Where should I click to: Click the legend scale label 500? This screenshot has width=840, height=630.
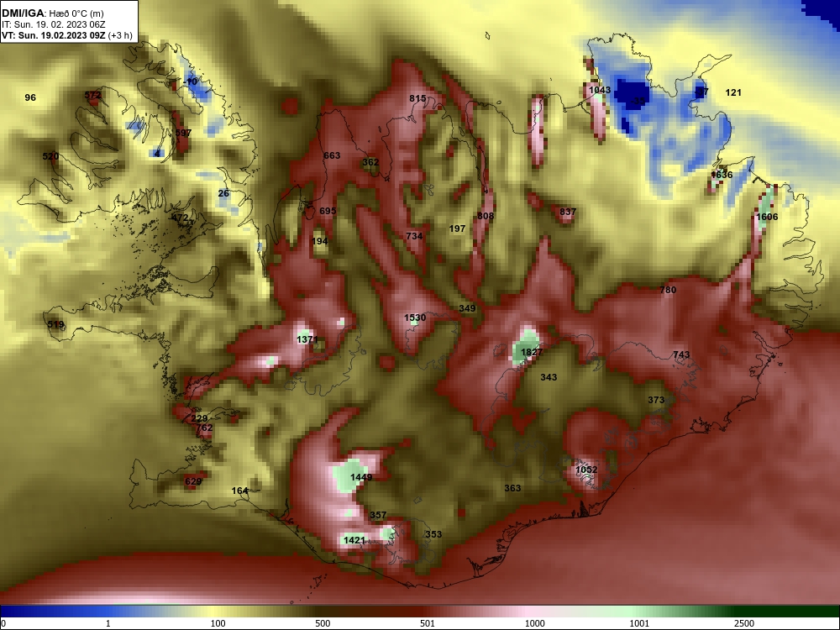click(323, 624)
